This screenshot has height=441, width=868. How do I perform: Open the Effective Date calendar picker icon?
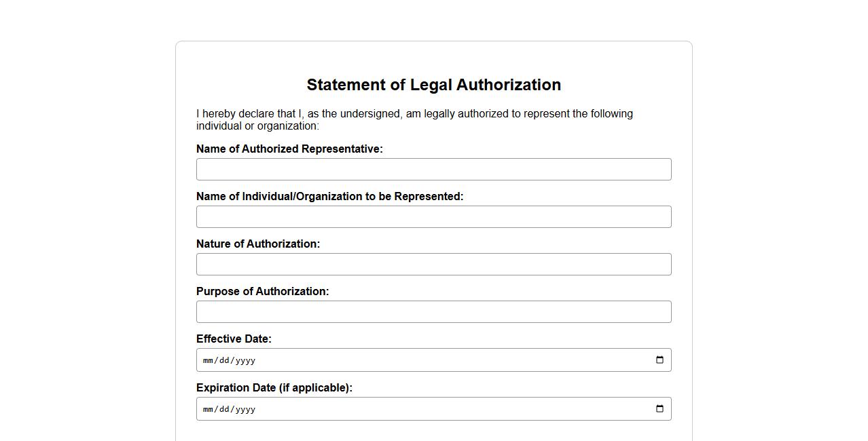[x=659, y=360]
